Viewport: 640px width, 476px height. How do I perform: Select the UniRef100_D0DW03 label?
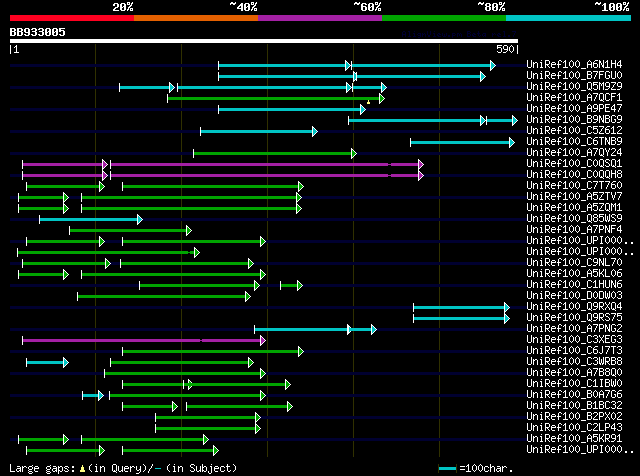(x=574, y=296)
